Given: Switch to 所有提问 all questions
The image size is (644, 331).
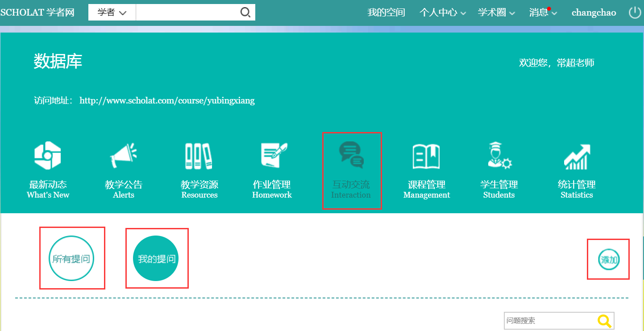Looking at the screenshot, I should 71,259.
